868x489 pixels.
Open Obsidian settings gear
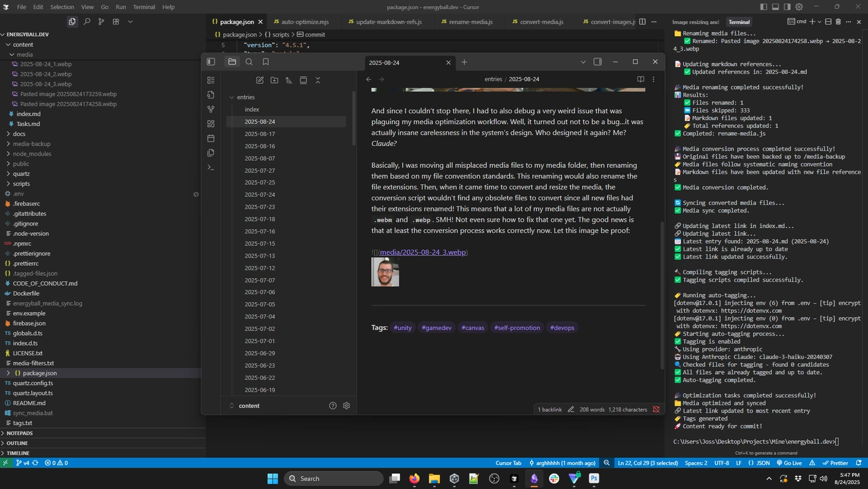pyautogui.click(x=346, y=406)
